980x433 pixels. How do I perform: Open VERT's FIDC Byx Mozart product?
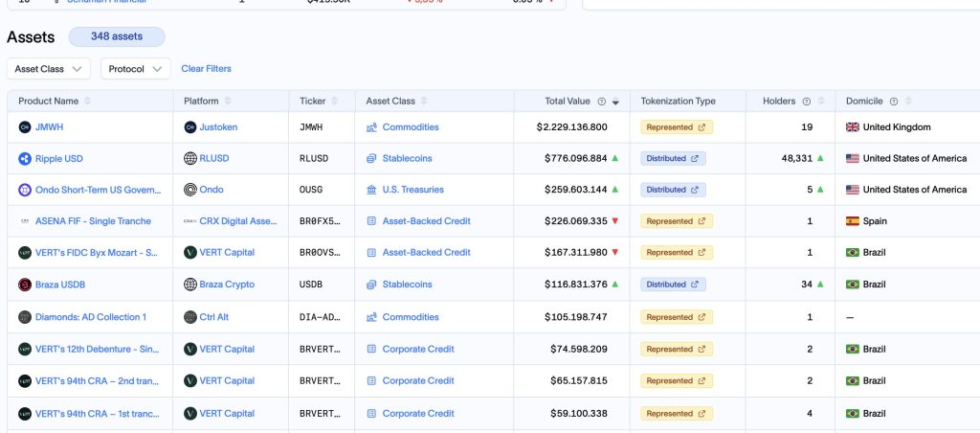[x=97, y=253]
